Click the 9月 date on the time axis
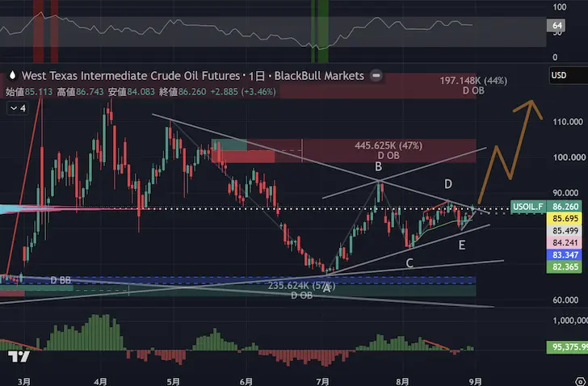The image size is (588, 386). (x=475, y=381)
